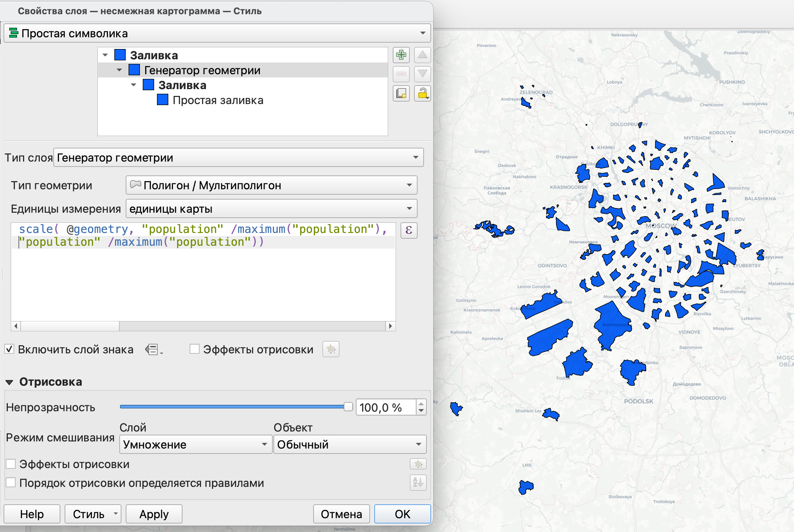Click the remove symbol layer minus icon
This screenshot has height=532, width=794.
point(401,74)
